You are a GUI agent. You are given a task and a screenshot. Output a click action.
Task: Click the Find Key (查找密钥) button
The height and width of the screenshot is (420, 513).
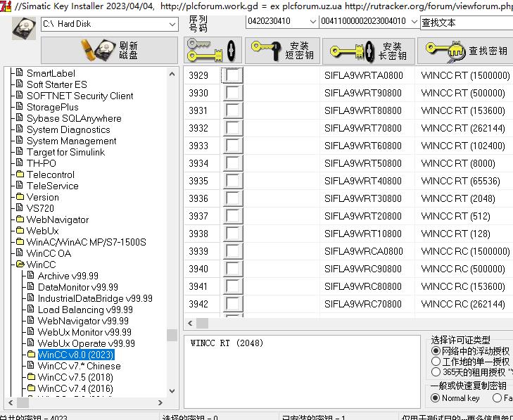[x=466, y=51]
